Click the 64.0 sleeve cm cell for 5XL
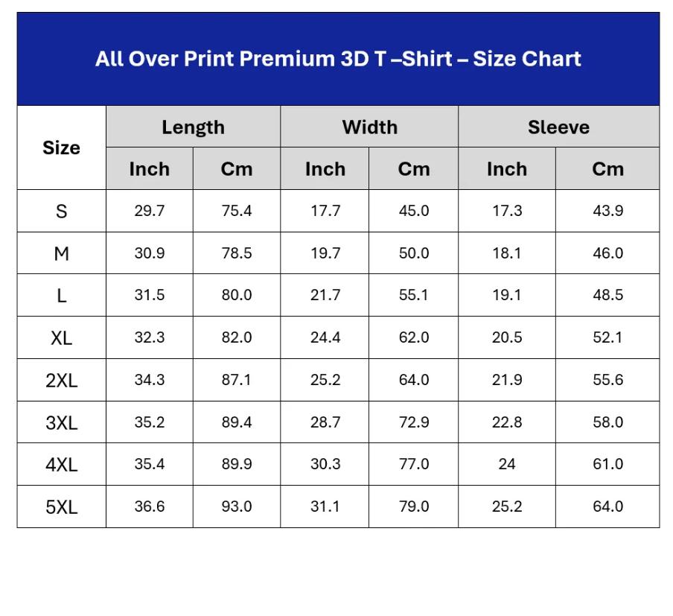The height and width of the screenshot is (616, 673). 607,507
